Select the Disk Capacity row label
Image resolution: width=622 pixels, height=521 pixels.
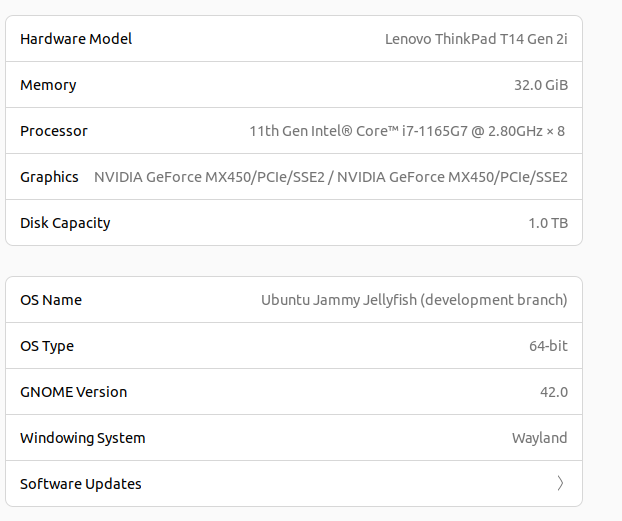tap(65, 223)
